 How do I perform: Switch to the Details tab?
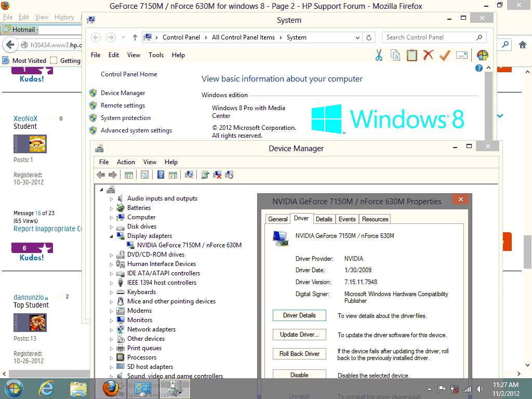(324, 219)
